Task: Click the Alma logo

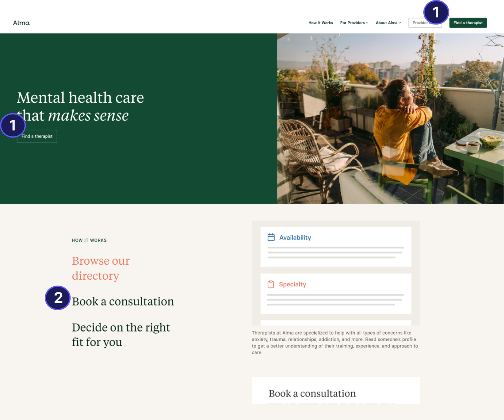Action: tap(21, 23)
